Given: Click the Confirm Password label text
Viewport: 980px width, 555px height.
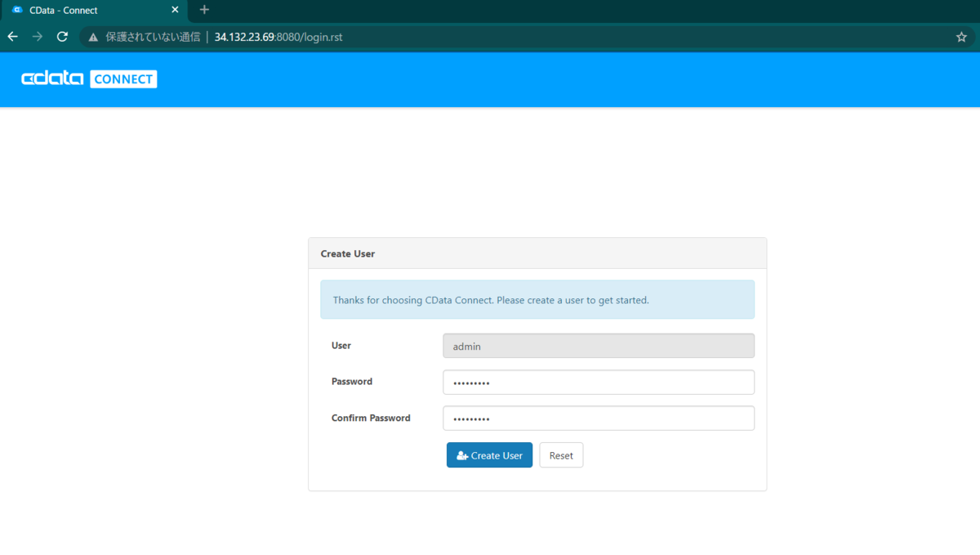Looking at the screenshot, I should click(371, 418).
